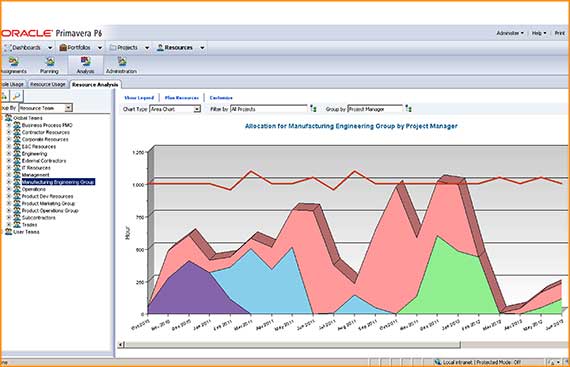Click the picker icon next to Group by field
Viewport: 570px width, 367px height.
(408, 109)
